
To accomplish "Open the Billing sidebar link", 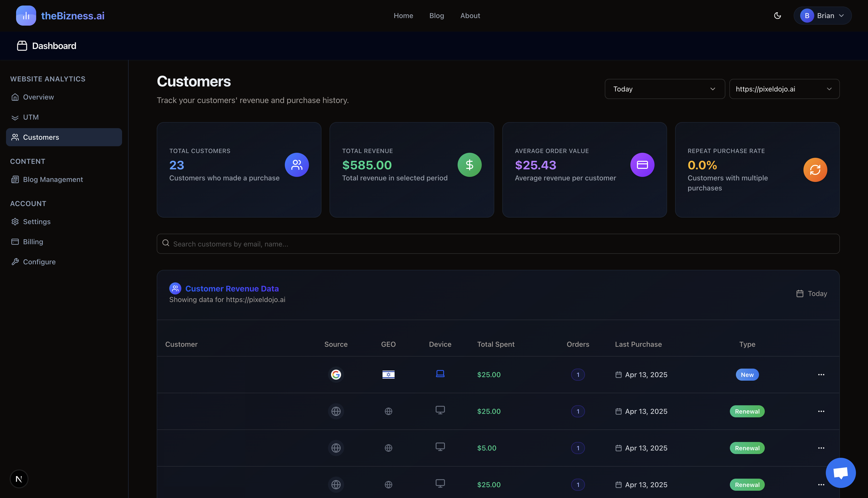I will tap(33, 242).
